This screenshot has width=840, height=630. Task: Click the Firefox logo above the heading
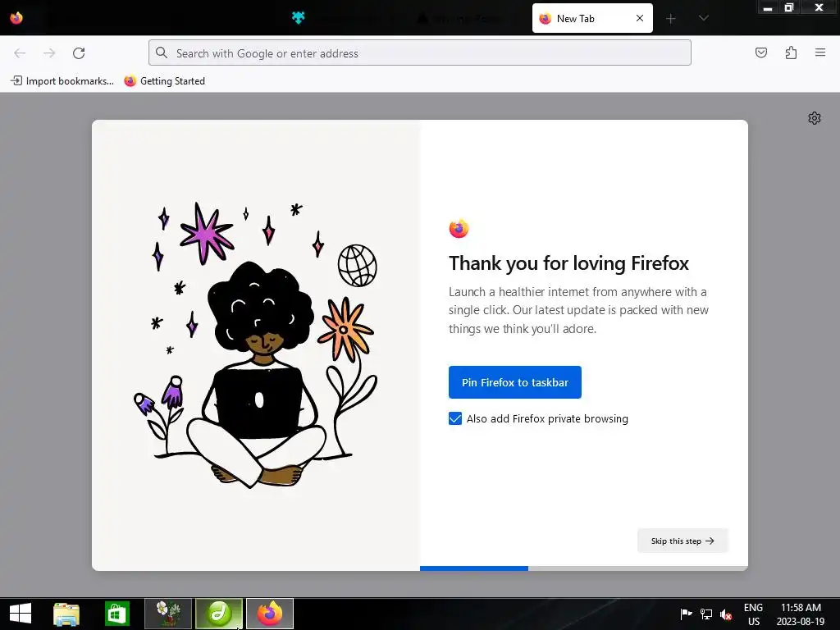459,229
